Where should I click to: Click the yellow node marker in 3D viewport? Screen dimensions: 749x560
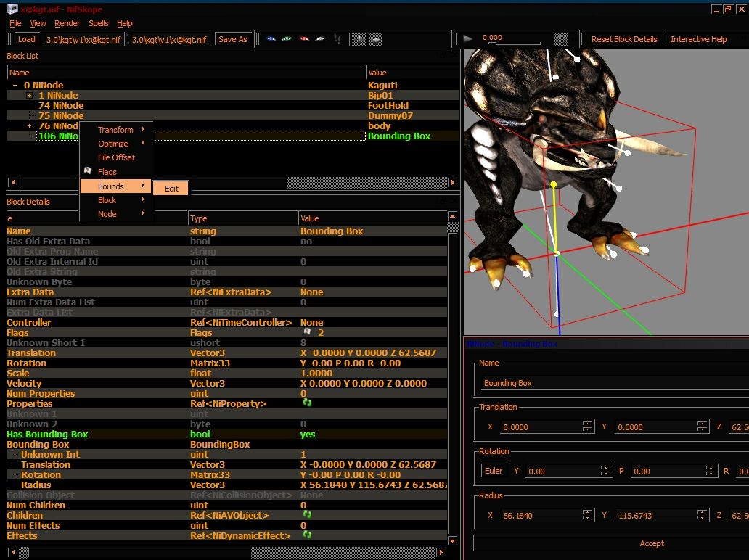click(x=553, y=184)
